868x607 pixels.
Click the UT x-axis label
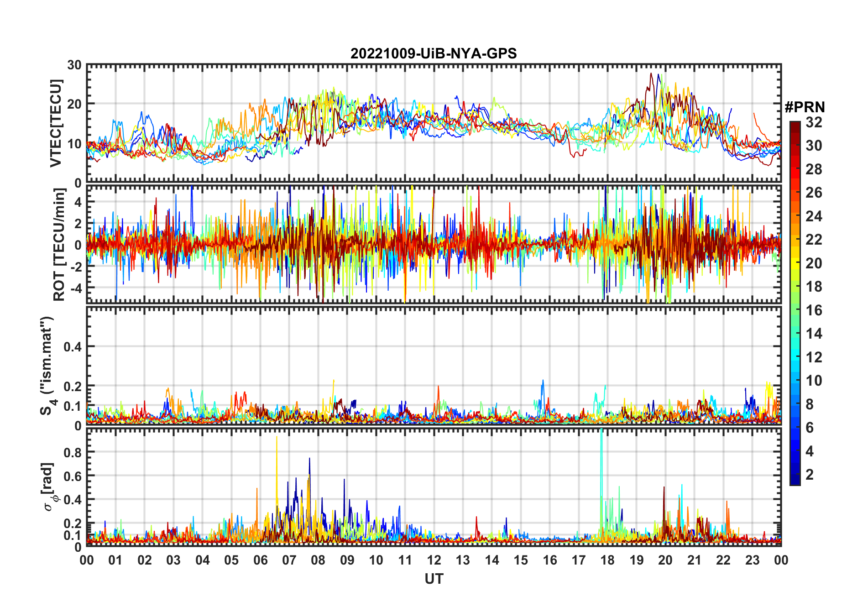point(434,579)
